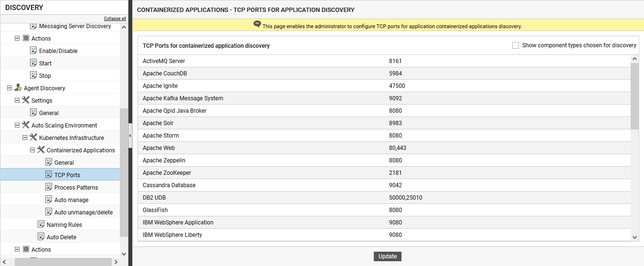This screenshot has width=644, height=266.
Task: Click the page icon beside General under Settings
Action: [33, 113]
